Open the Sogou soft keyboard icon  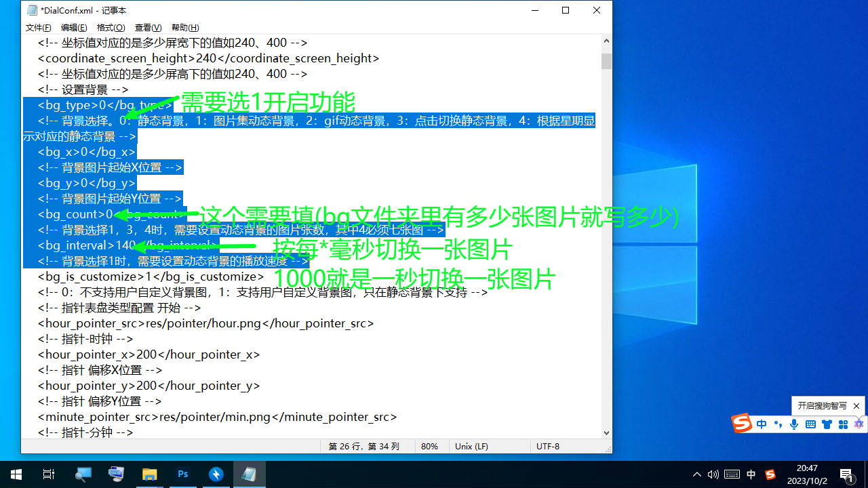tap(810, 424)
